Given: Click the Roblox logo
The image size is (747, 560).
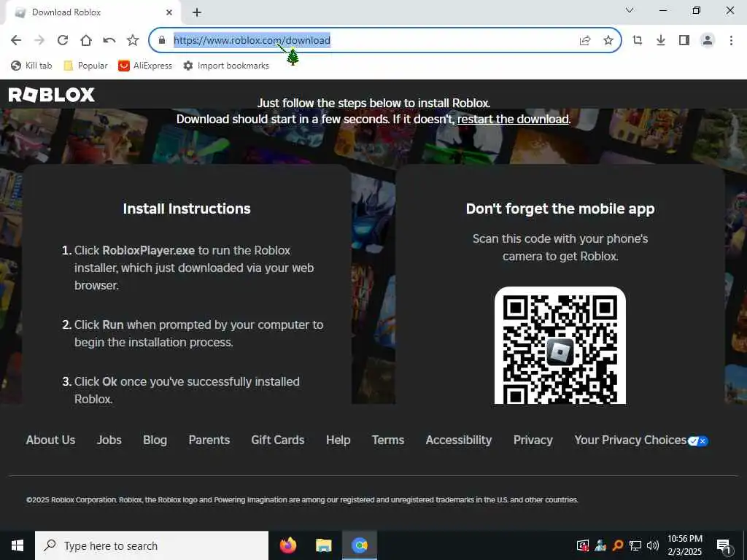Looking at the screenshot, I should click(x=52, y=95).
